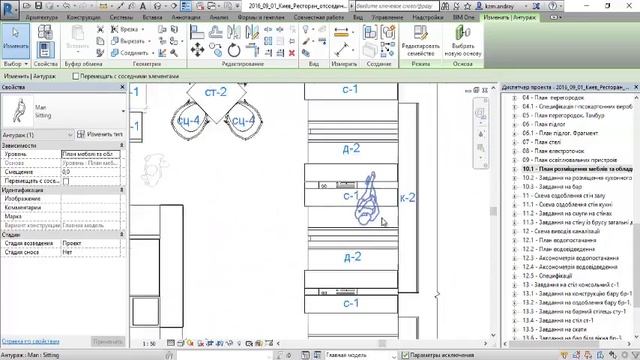This screenshot has width=640, height=360.
Task: Open 'Главная модель' design option dropdown
Action: 393,355
